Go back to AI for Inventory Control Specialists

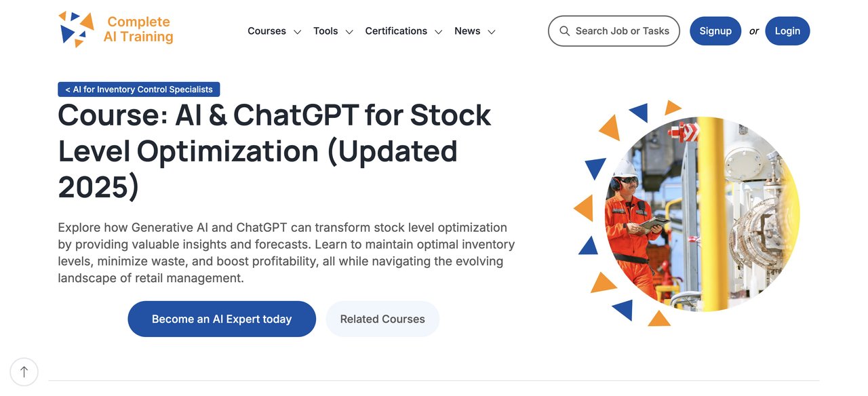(139, 90)
